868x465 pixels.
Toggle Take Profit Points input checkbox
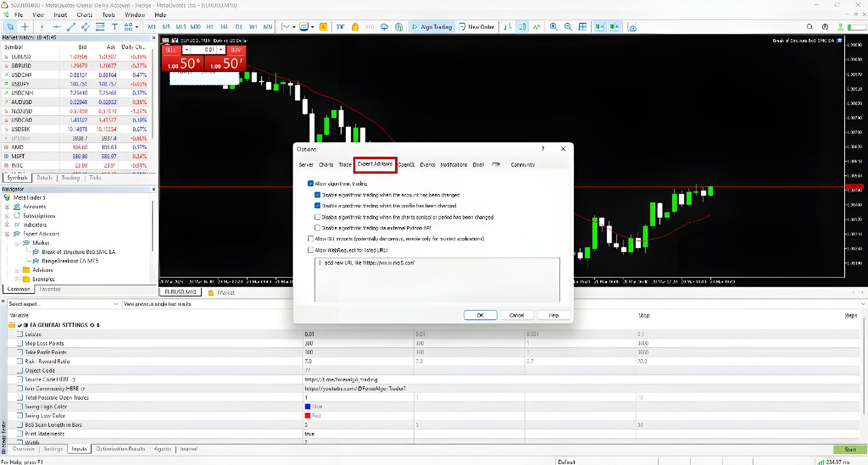pos(19,352)
